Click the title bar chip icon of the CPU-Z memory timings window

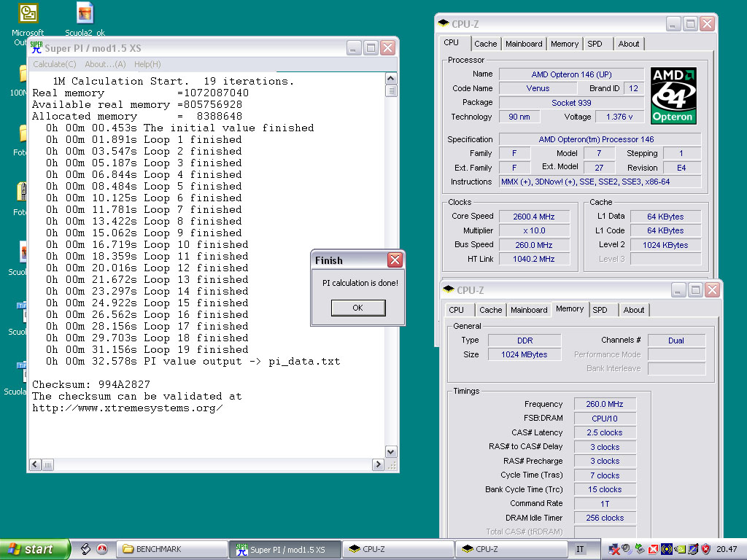[449, 289]
